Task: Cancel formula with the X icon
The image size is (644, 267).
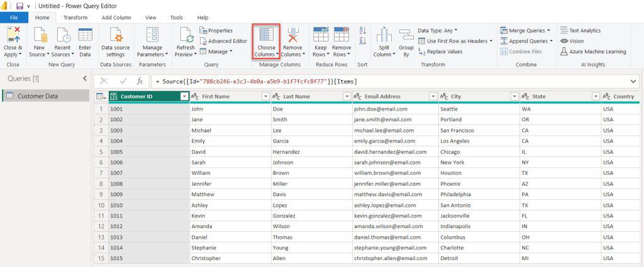Action: tap(104, 81)
